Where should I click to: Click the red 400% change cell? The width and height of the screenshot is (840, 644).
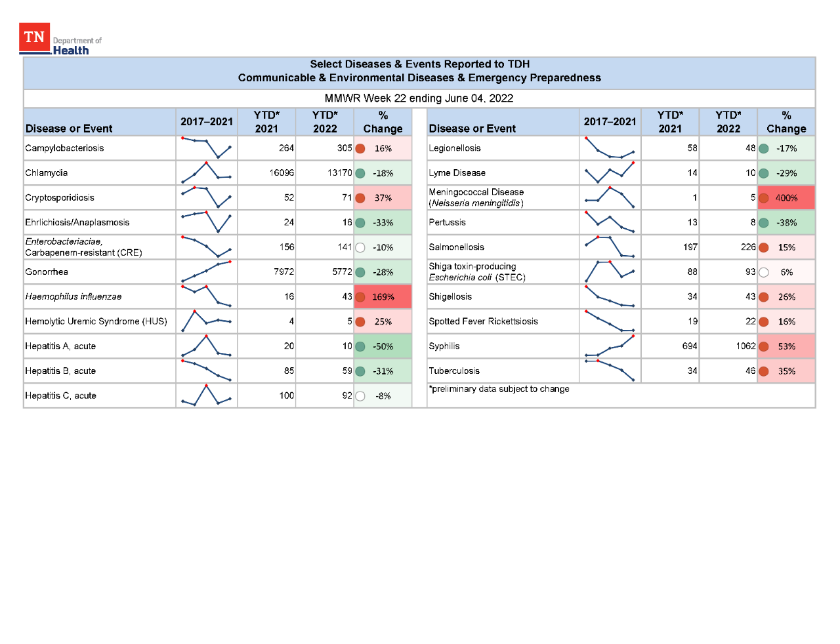[x=786, y=198]
